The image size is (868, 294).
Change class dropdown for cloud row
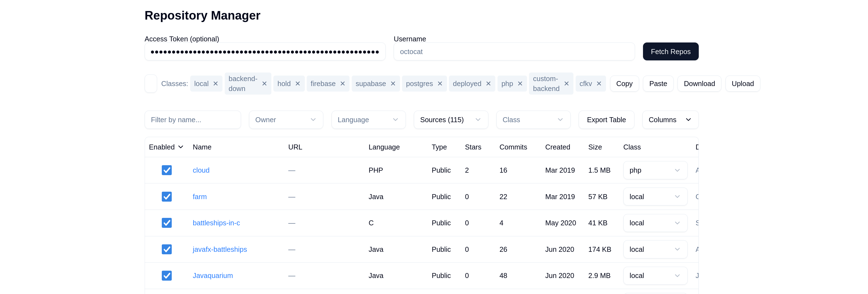point(655,170)
